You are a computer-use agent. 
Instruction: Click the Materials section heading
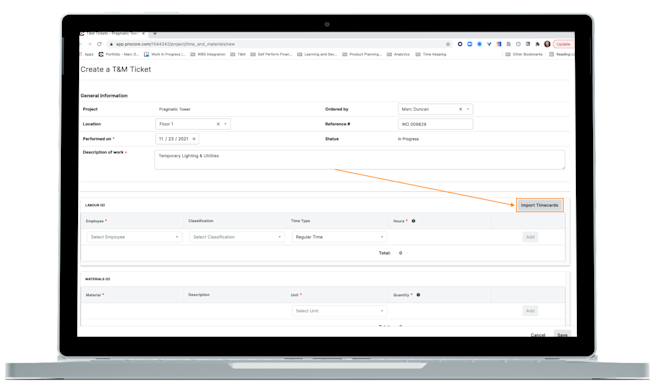pyautogui.click(x=97, y=279)
